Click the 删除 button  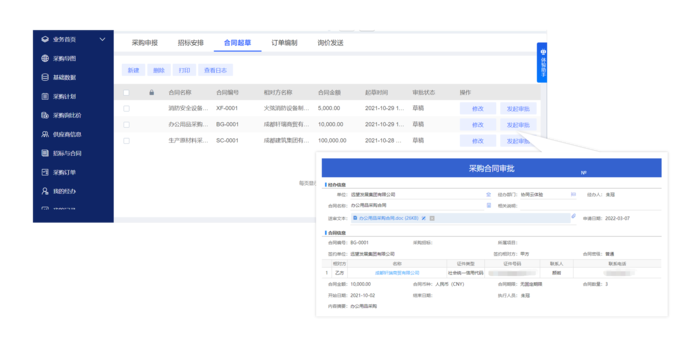tap(159, 70)
